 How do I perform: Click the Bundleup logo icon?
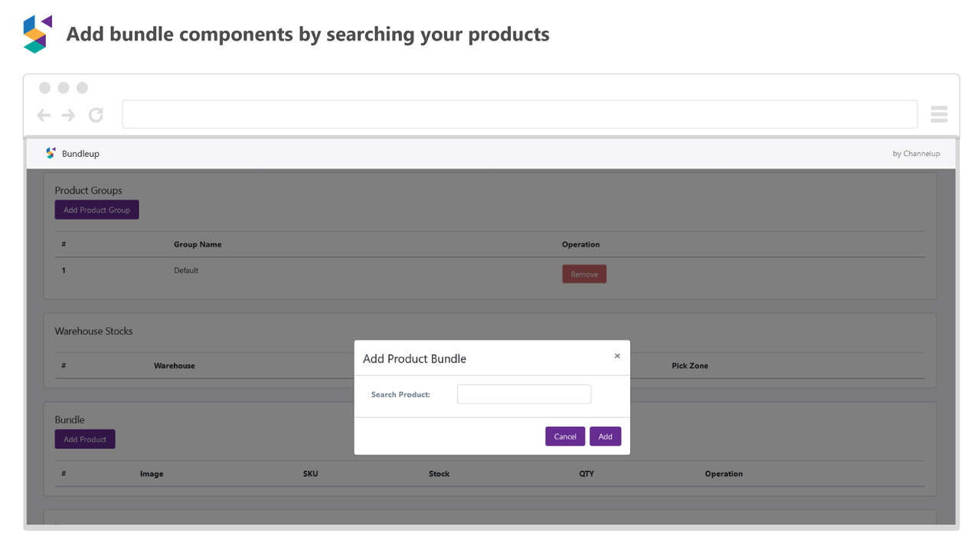pyautogui.click(x=50, y=153)
